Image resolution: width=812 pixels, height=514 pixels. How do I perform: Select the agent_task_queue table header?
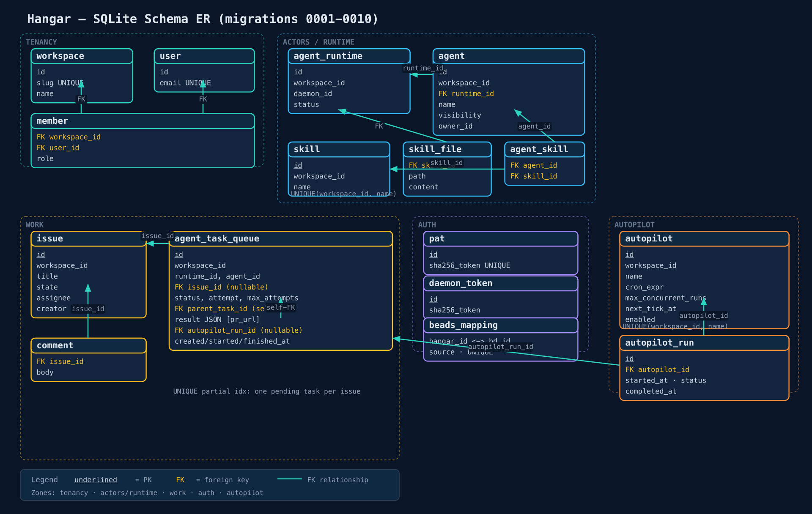click(281, 239)
